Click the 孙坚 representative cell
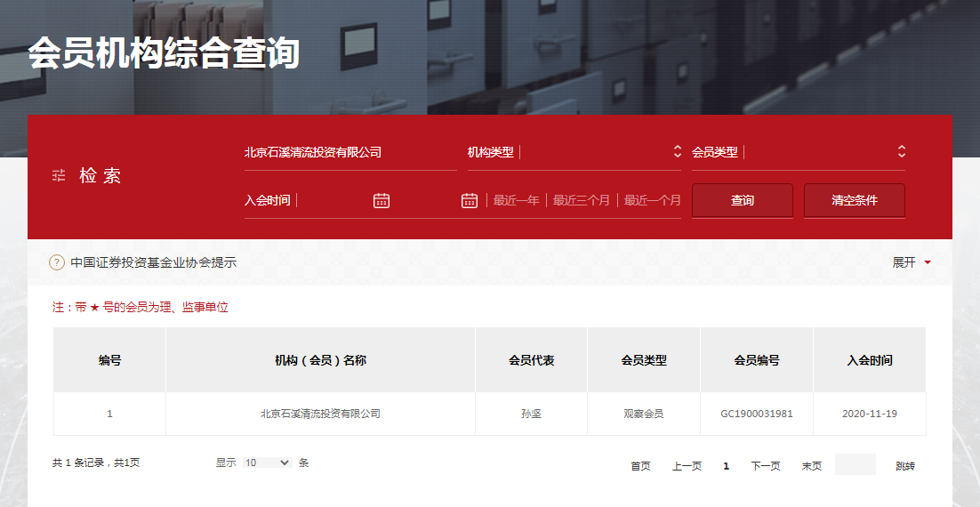Viewport: 980px width, 507px height. [x=531, y=414]
